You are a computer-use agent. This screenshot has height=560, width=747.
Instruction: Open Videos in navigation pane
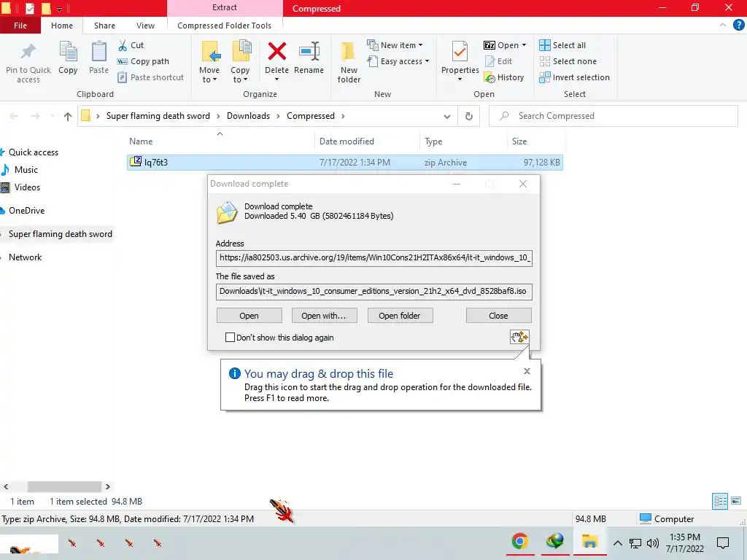pyautogui.click(x=27, y=187)
